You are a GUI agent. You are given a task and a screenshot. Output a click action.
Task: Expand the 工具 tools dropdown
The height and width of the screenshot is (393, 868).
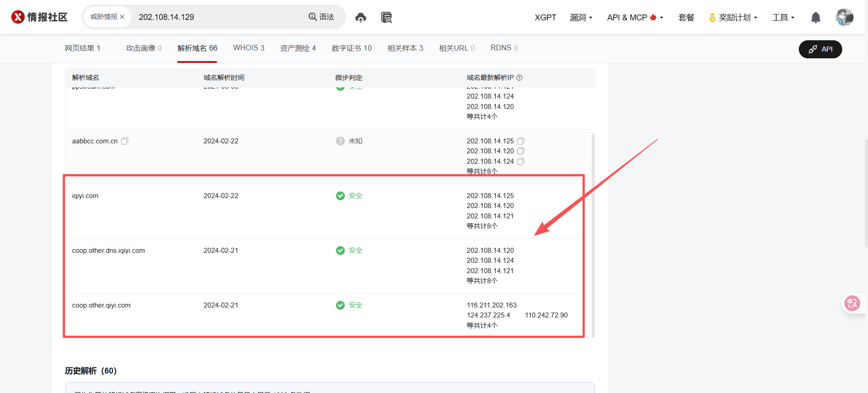tap(783, 17)
